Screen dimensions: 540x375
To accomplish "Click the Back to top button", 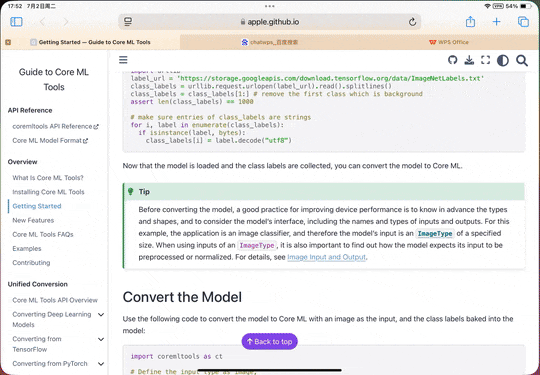I will pos(270,341).
